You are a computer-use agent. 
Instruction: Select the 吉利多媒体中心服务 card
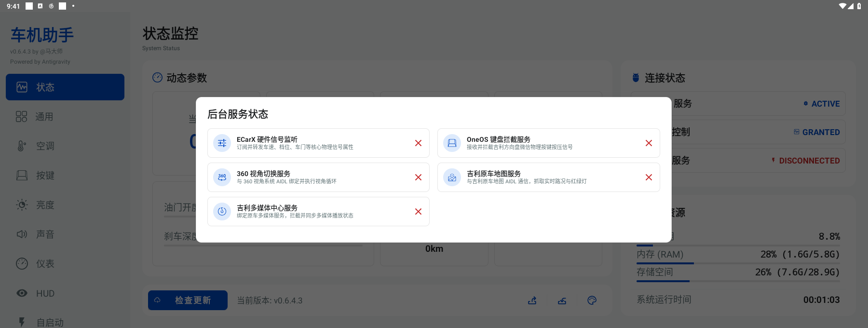[x=318, y=211]
